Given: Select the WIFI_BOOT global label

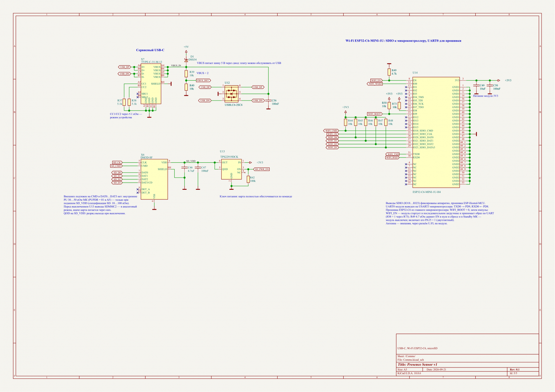Looking at the screenshot, I should (x=375, y=114).
